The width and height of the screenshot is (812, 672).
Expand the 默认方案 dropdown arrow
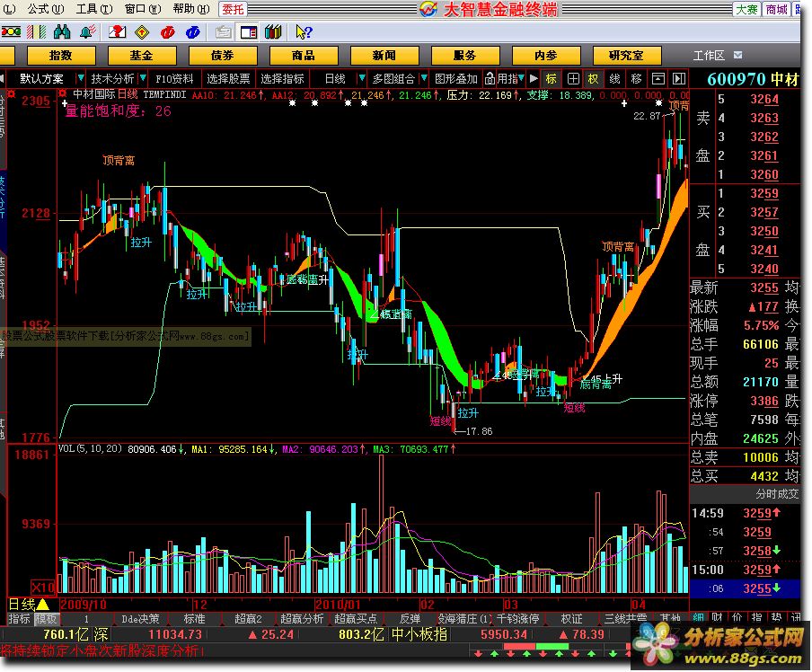click(80, 79)
